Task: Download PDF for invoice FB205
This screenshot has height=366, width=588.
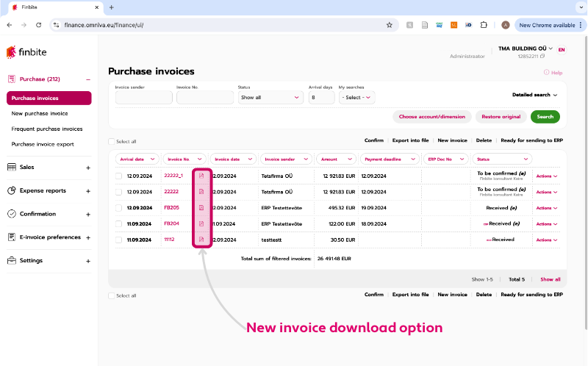Action: click(201, 208)
